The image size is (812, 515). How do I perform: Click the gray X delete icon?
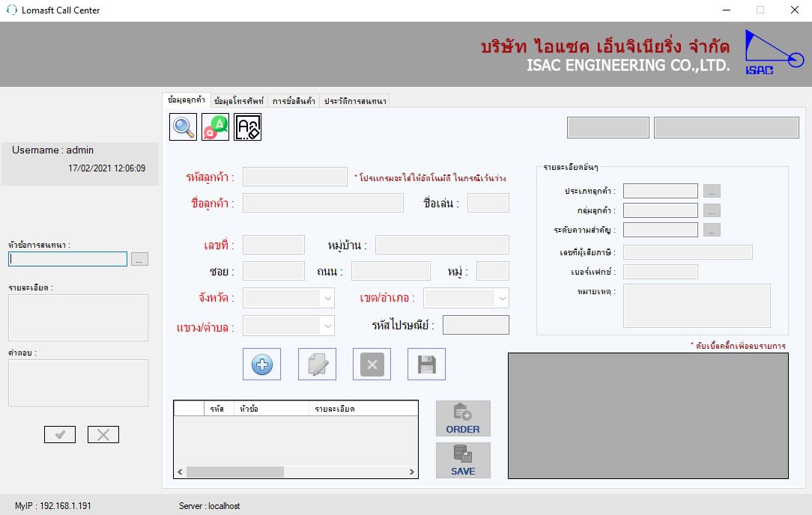pos(372,365)
